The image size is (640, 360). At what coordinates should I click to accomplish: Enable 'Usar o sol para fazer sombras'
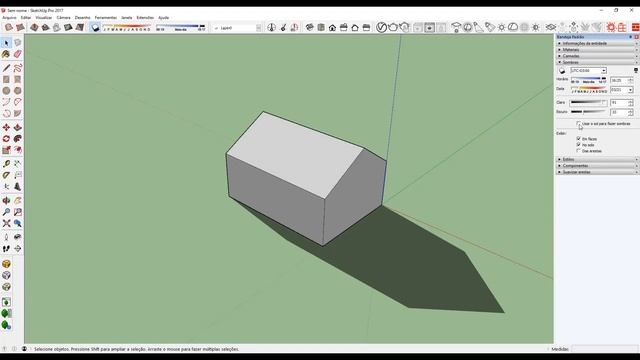pyautogui.click(x=578, y=123)
